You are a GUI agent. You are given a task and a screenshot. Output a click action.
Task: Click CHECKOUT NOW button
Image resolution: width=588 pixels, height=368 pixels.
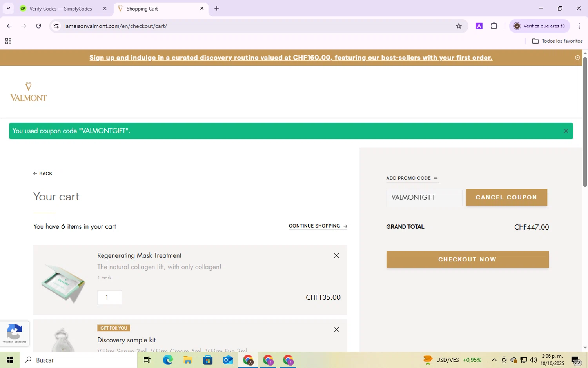click(467, 259)
